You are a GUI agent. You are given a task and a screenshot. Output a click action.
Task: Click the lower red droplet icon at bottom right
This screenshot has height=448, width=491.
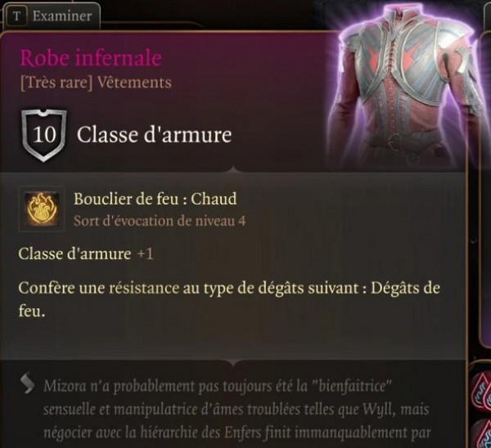(x=482, y=435)
